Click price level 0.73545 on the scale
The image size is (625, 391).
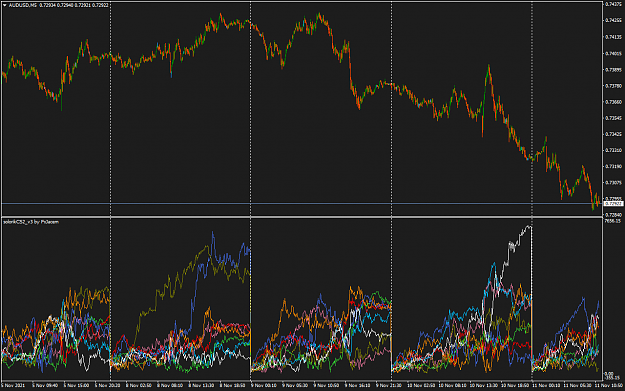614,118
